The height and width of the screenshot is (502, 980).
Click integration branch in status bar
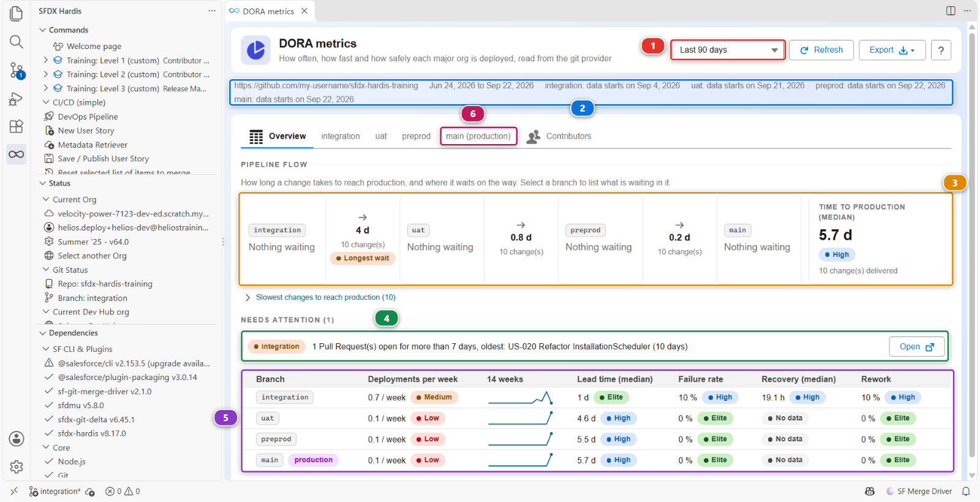click(x=55, y=491)
